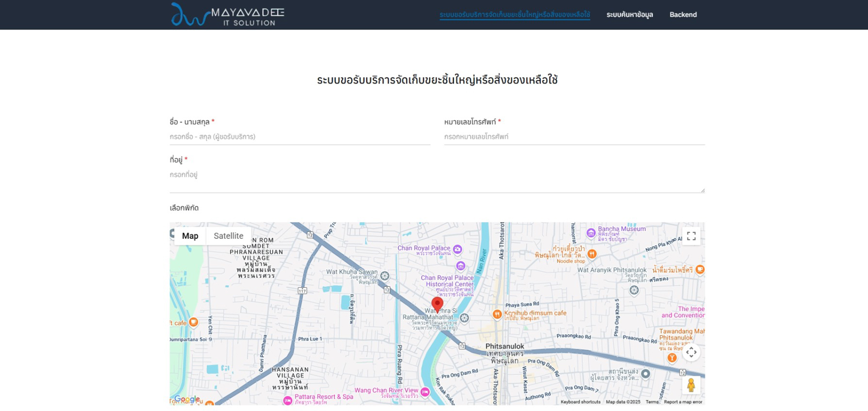Open the ระบบค้นหาข้อมูล menu item
The image size is (868, 411).
coord(630,15)
